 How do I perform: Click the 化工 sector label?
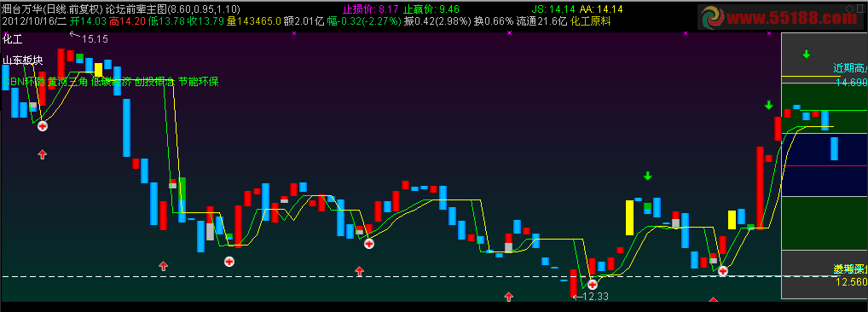12,38
